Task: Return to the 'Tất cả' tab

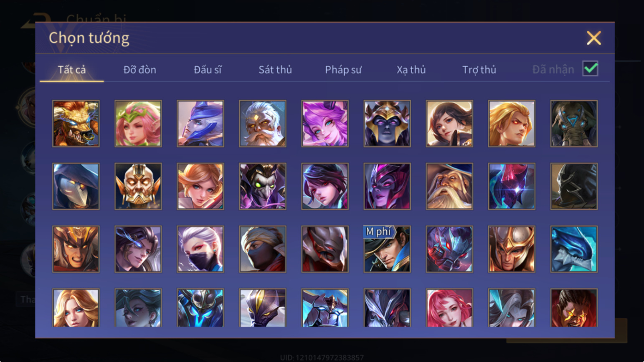Action: [x=72, y=70]
